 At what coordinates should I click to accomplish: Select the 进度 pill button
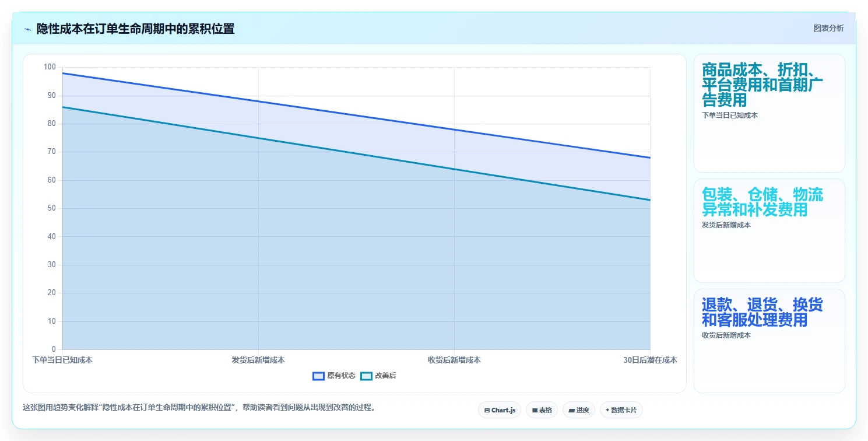579,410
